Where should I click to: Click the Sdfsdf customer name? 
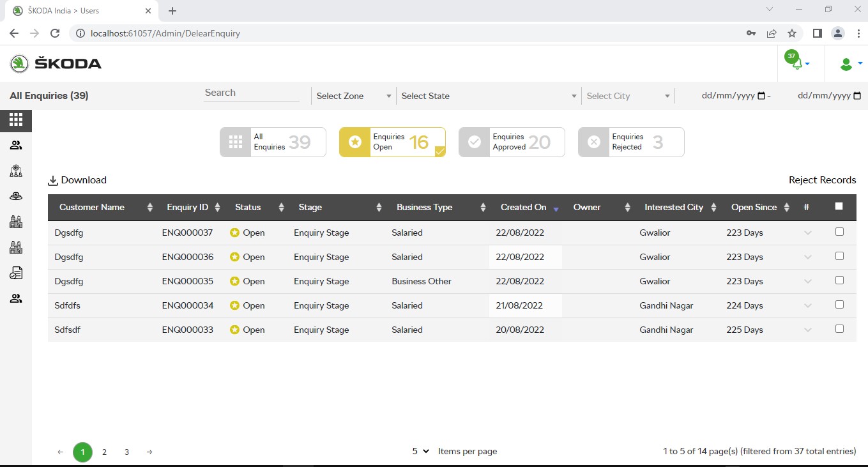click(x=68, y=330)
